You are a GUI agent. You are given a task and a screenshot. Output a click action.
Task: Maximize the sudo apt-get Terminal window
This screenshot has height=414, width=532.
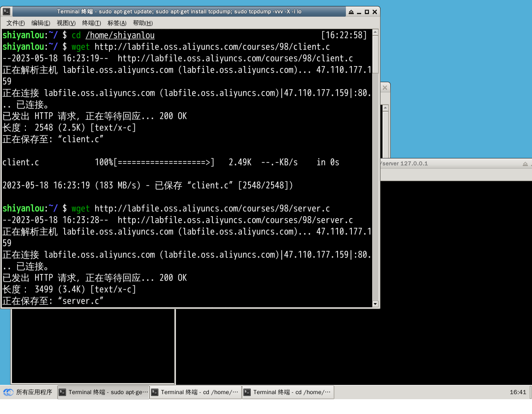click(x=367, y=12)
